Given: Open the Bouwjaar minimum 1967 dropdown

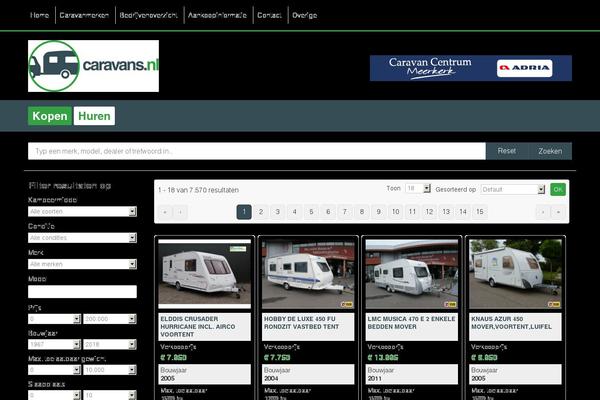Looking at the screenshot, I should pyautogui.click(x=54, y=344).
